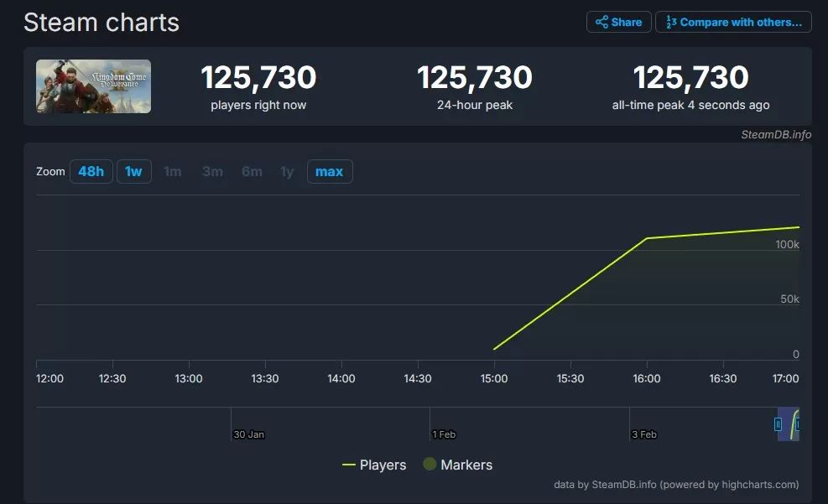Click the Kingdom Come Deliverance II thumbnail
The image size is (828, 504).
(x=93, y=86)
